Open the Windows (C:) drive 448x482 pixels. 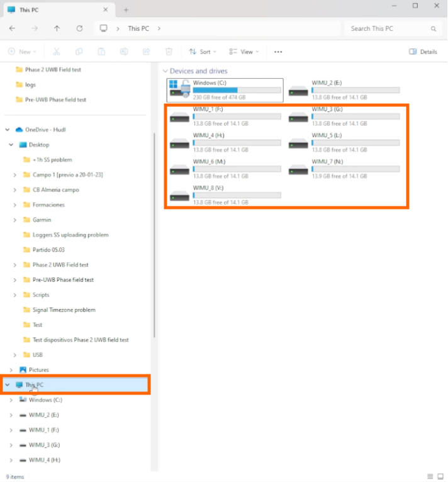coord(225,90)
